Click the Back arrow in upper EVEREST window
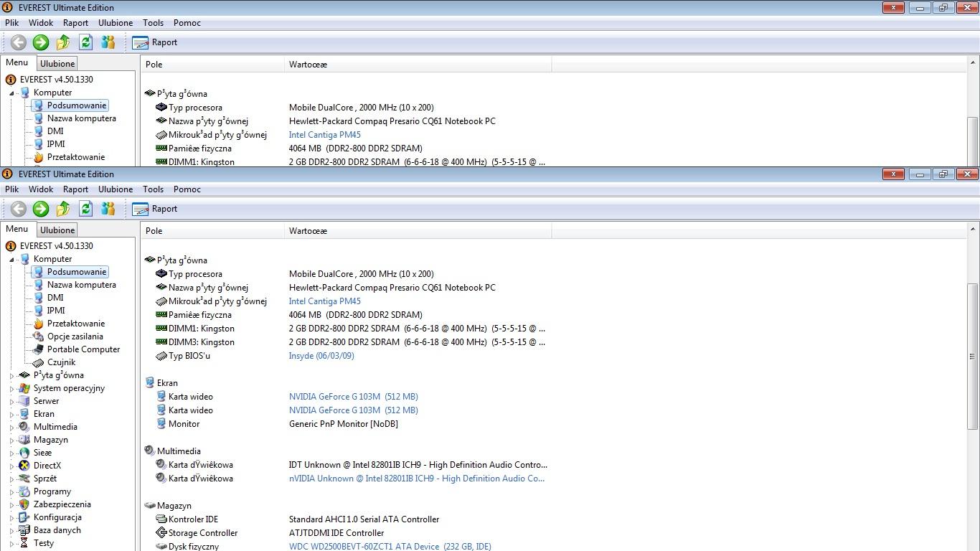Viewport: 980px width, 551px height. (19, 42)
